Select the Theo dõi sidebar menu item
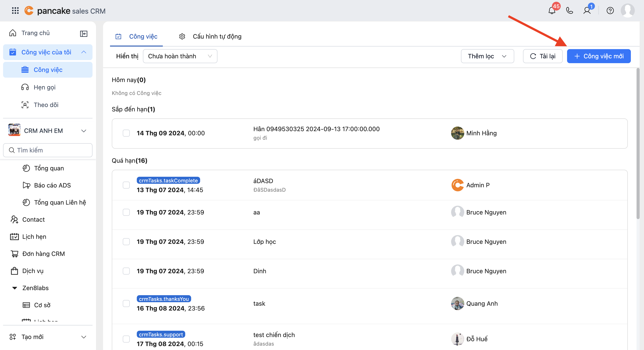This screenshot has width=644, height=350. pyautogui.click(x=46, y=105)
